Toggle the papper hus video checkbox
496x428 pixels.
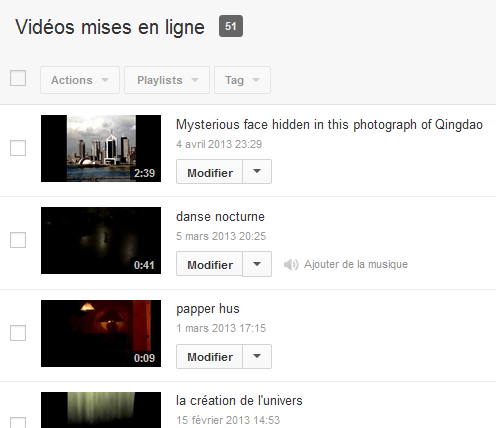[18, 333]
